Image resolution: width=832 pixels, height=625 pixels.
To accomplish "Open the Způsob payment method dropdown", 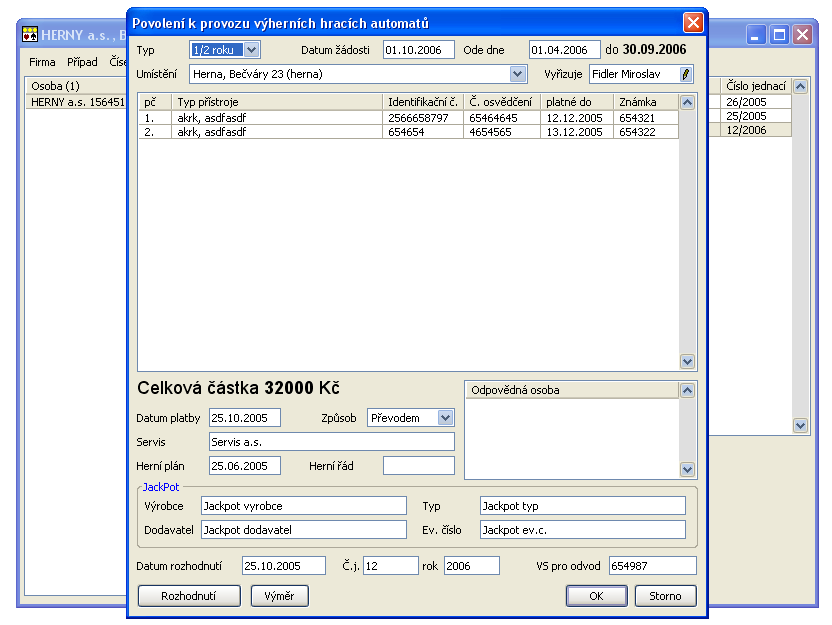I will (445, 418).
